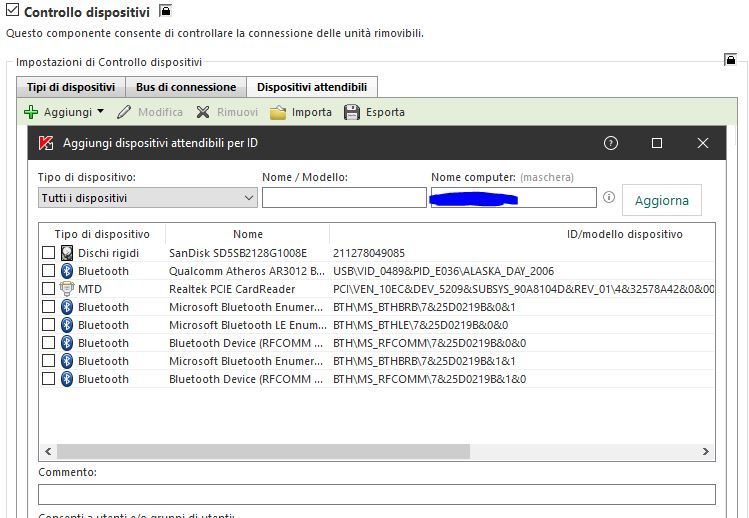Click the Esporta toolbar label

(385, 112)
